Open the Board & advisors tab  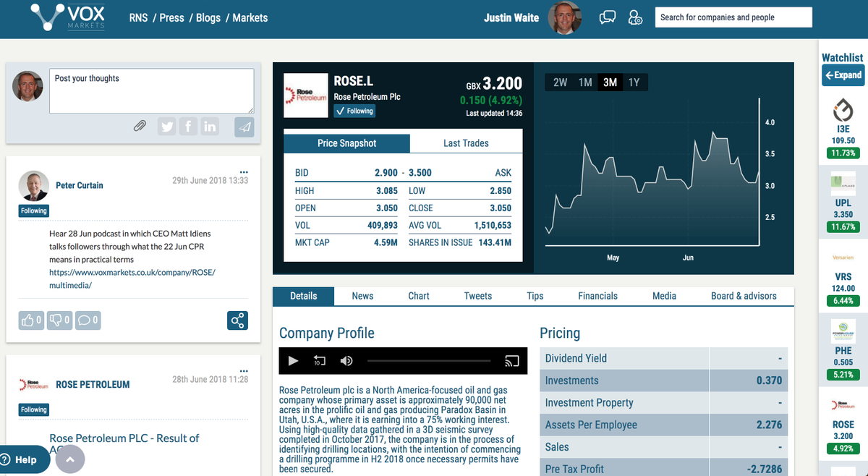[x=744, y=296]
